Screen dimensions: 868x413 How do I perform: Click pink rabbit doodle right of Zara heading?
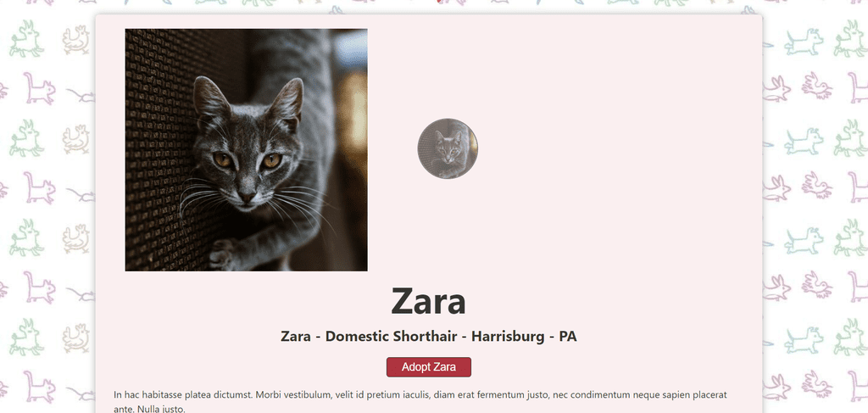tap(776, 287)
